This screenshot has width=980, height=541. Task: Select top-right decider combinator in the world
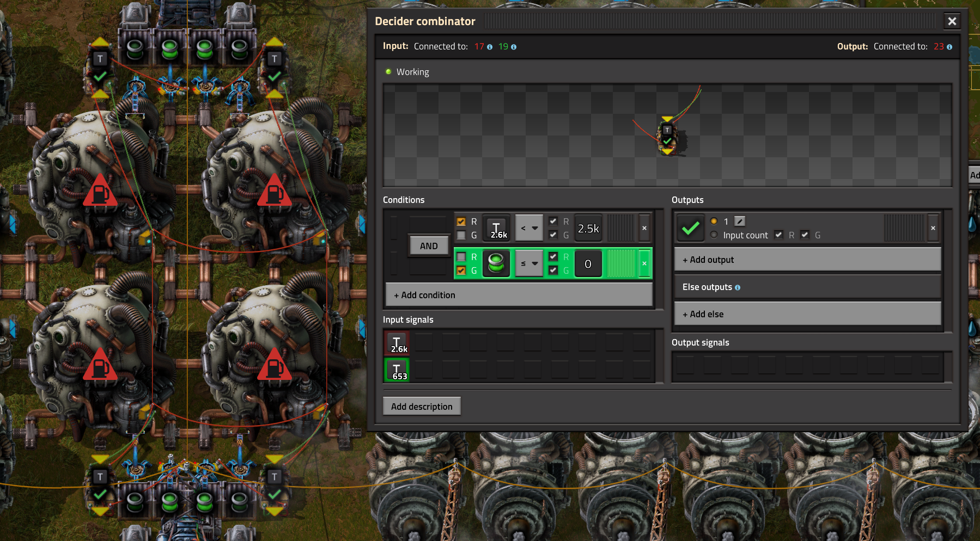click(275, 69)
